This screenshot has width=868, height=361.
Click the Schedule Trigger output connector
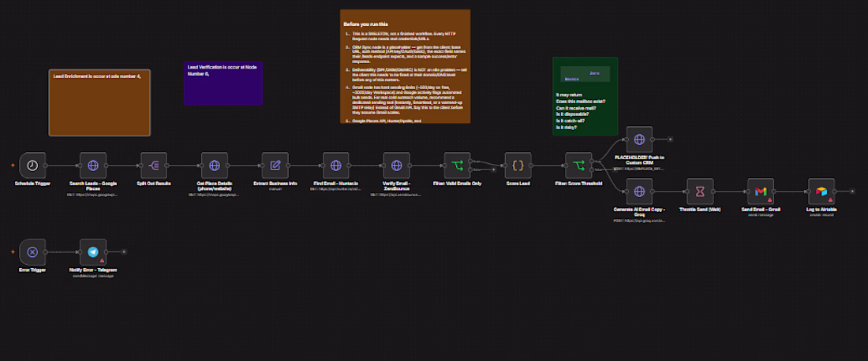(x=46, y=166)
